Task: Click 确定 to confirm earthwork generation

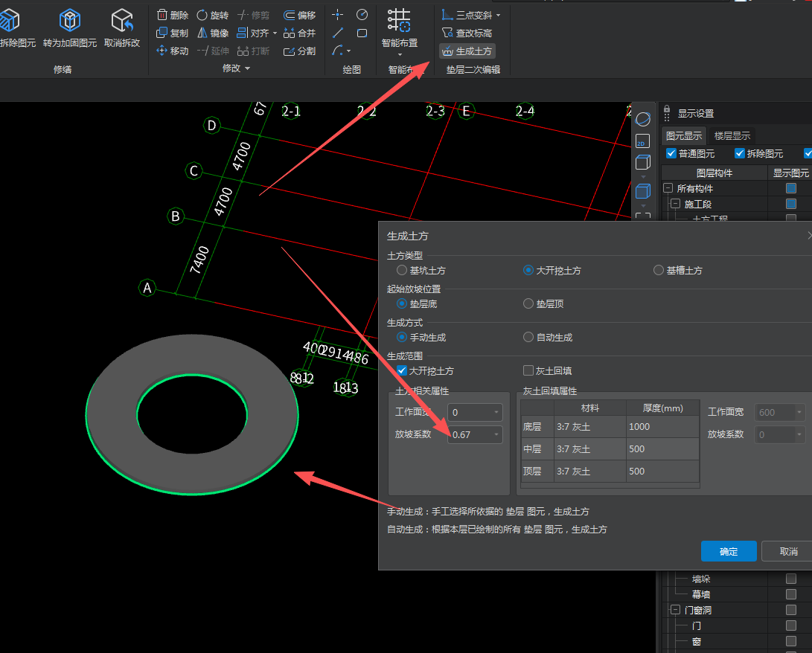Action: coord(729,552)
